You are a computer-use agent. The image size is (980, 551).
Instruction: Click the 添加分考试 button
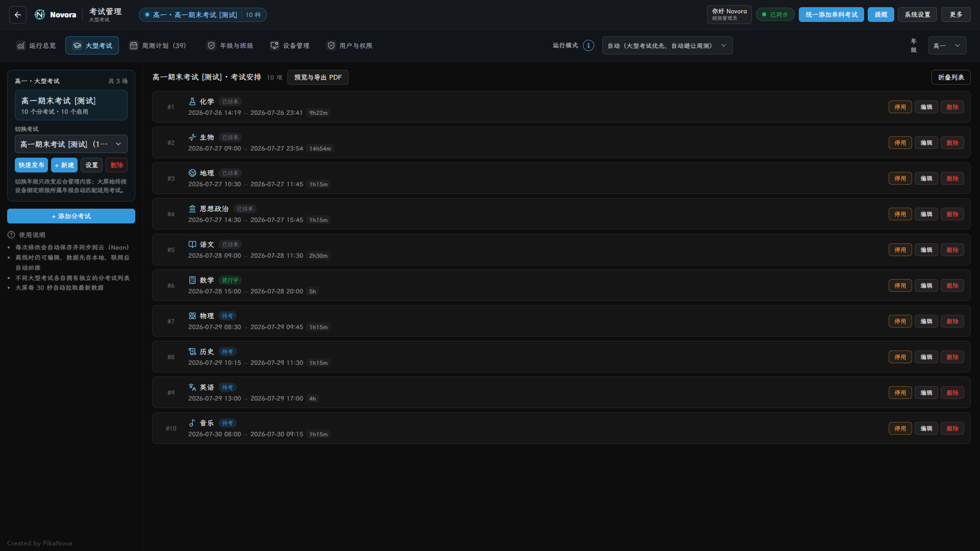71,216
